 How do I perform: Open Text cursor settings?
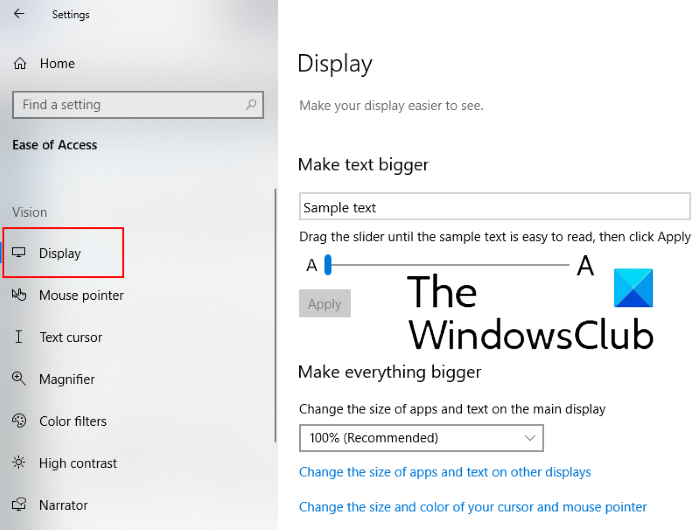(x=71, y=337)
